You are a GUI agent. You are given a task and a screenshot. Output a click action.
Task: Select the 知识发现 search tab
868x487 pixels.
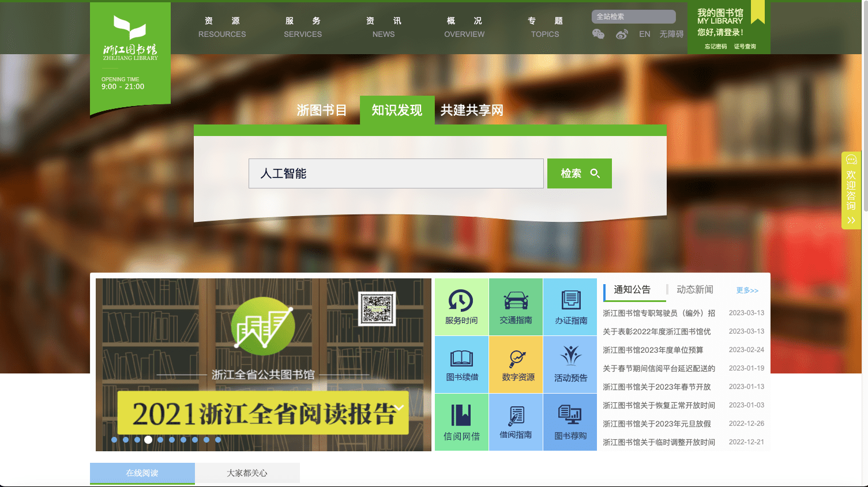tap(397, 110)
